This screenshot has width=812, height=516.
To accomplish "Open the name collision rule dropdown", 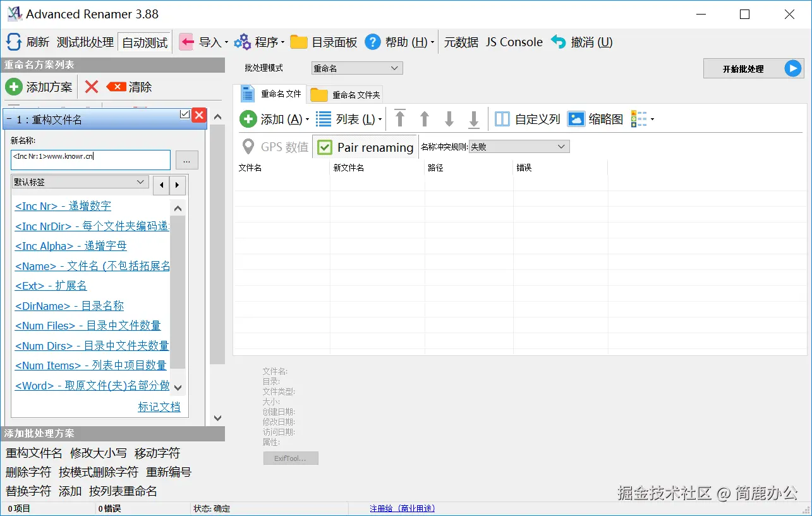I will tap(519, 147).
